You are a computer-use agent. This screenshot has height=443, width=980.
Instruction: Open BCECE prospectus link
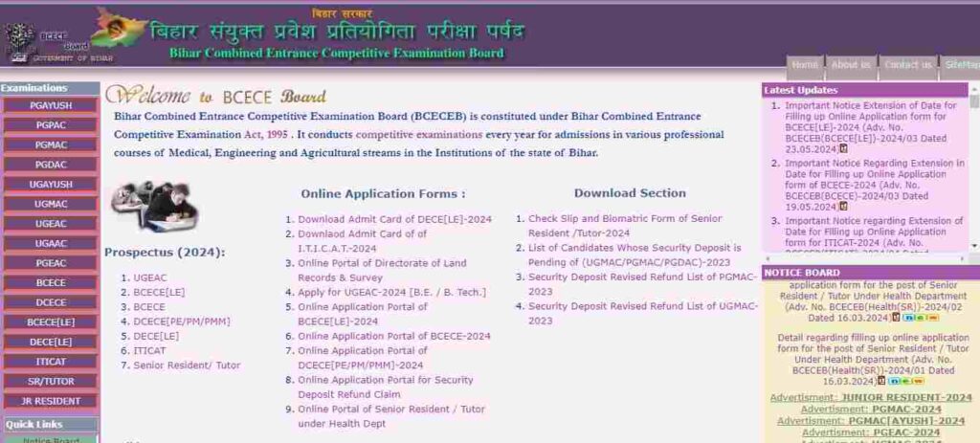tap(148, 307)
